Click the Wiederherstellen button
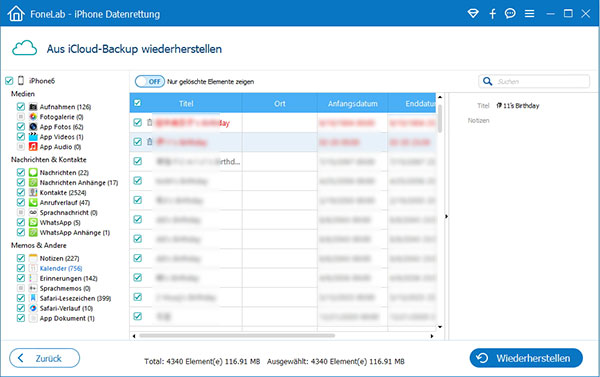The image size is (600, 377). 526,358
